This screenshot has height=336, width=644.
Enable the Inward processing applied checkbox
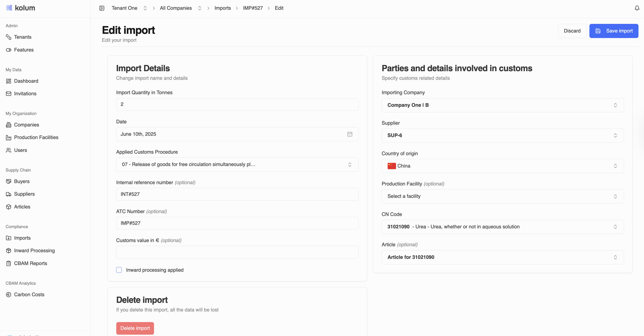pos(119,270)
